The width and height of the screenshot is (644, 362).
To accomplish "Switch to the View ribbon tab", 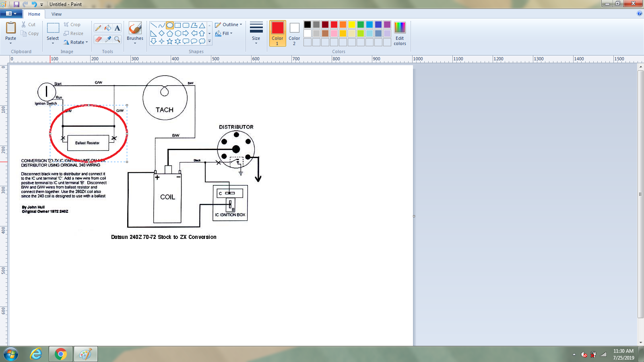I will coord(56,14).
